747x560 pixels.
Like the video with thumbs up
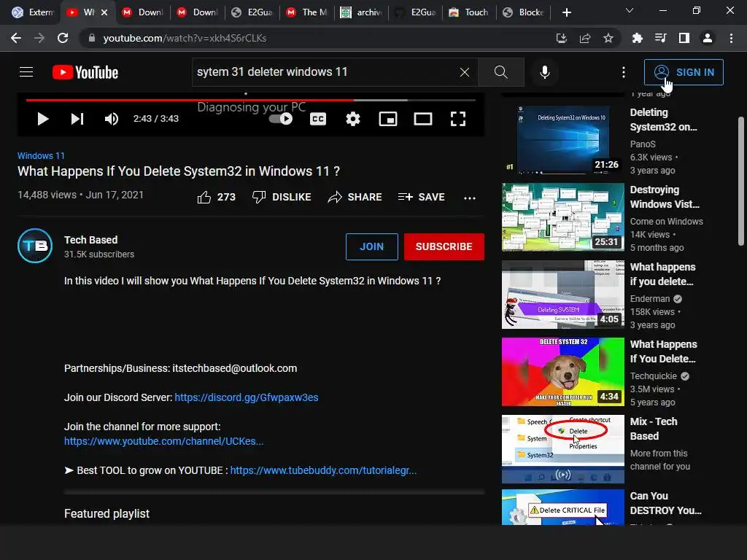pos(216,197)
